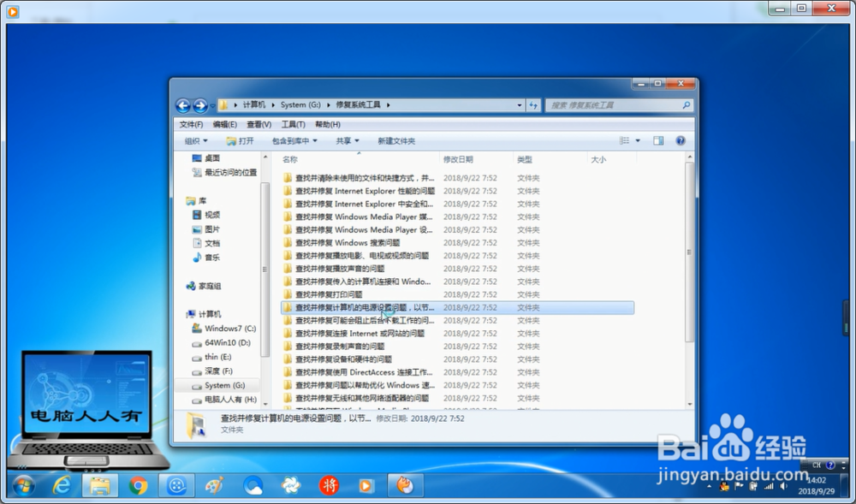This screenshot has width=856, height=504.
Task: Select Windows7 (C:) drive in sidebar
Action: [223, 329]
